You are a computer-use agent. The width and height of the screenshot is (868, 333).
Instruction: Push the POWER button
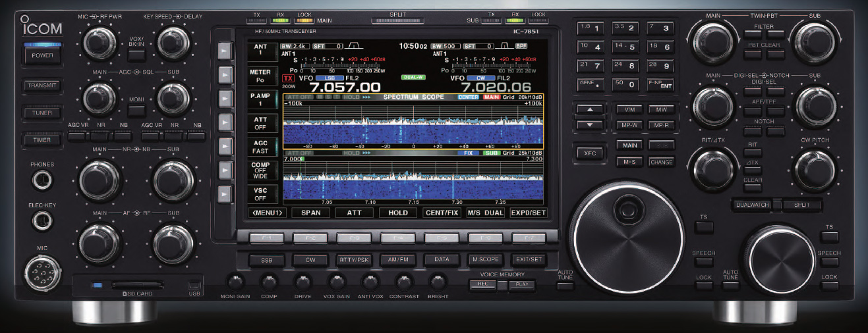click(43, 56)
